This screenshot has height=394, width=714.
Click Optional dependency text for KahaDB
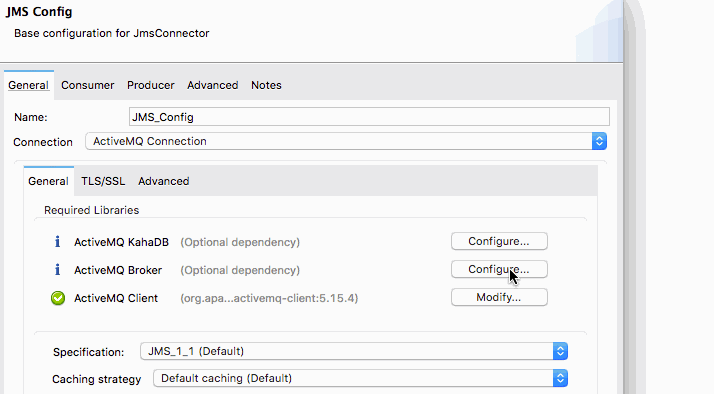point(240,242)
